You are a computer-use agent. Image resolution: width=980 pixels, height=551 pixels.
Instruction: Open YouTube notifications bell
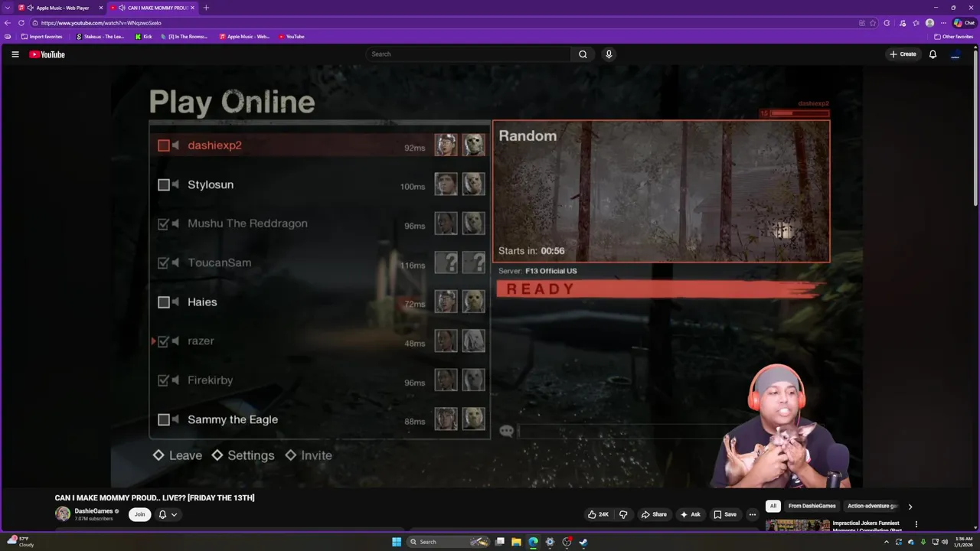(x=933, y=54)
